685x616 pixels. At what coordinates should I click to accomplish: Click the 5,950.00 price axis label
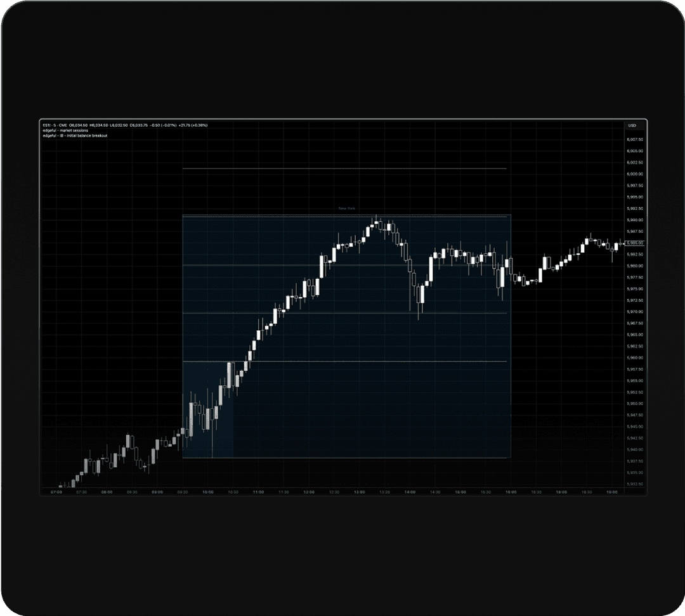pos(634,404)
